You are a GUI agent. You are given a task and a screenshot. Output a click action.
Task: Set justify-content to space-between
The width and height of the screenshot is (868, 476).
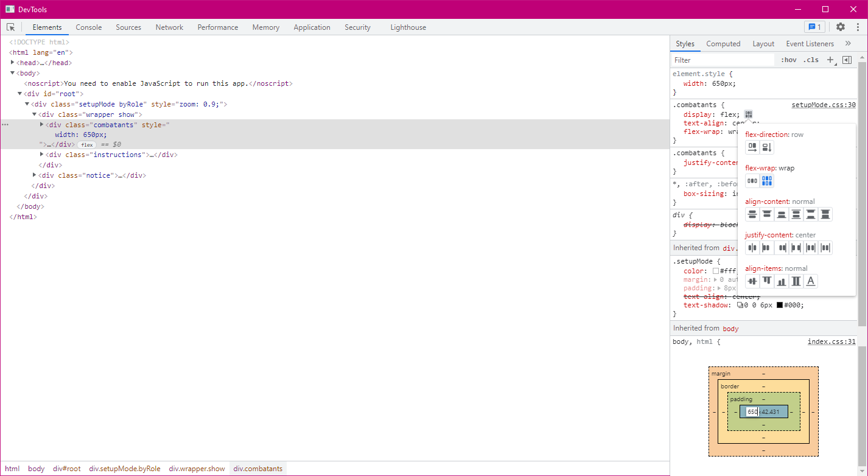pyautogui.click(x=796, y=248)
